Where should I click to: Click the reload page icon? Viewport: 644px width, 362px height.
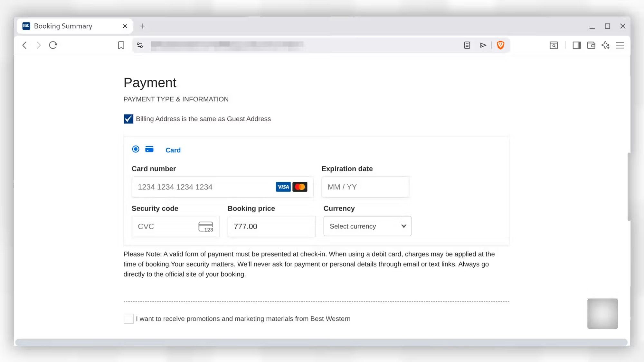(53, 45)
